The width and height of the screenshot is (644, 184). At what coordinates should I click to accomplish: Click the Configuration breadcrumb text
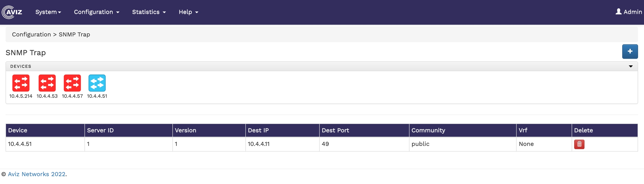point(31,35)
